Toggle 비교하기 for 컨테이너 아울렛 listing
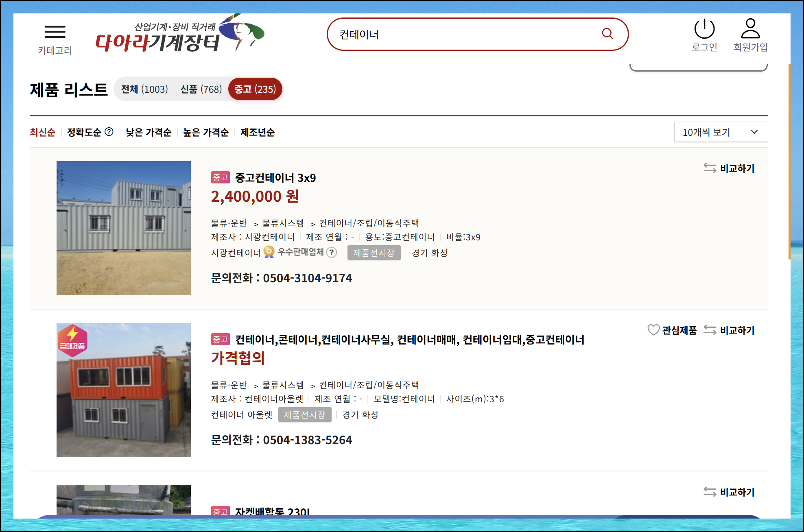The height and width of the screenshot is (532, 804). pyautogui.click(x=729, y=330)
